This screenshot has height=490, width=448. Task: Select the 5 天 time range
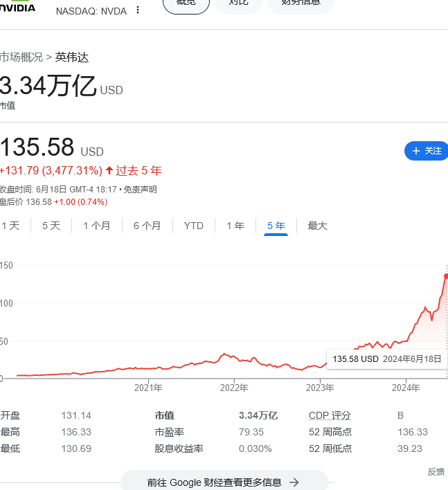(x=51, y=226)
